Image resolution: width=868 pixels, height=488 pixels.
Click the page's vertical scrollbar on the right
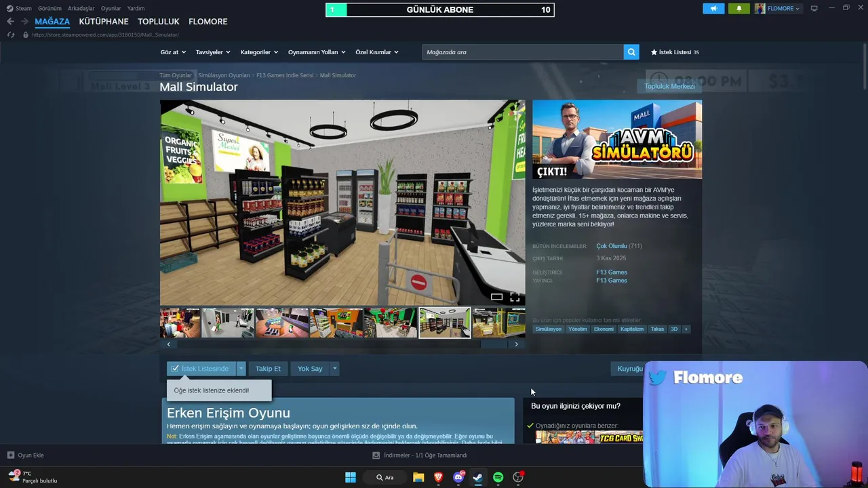(x=864, y=68)
